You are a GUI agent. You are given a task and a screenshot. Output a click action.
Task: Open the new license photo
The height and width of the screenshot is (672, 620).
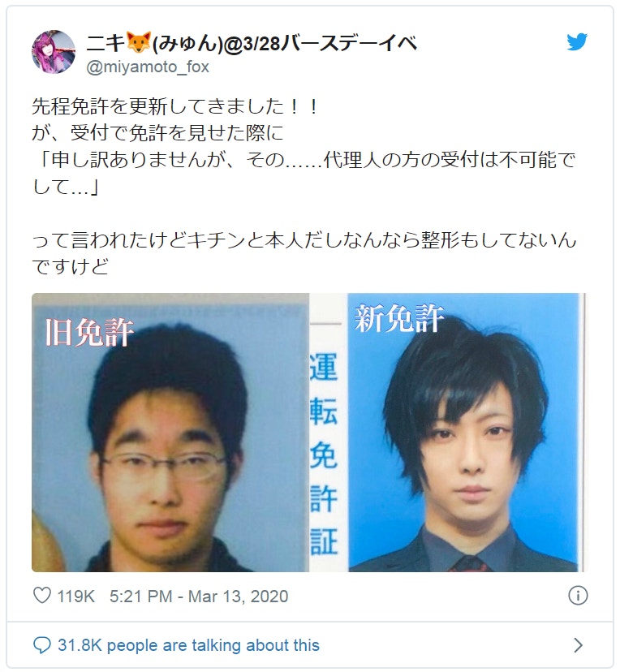click(466, 433)
